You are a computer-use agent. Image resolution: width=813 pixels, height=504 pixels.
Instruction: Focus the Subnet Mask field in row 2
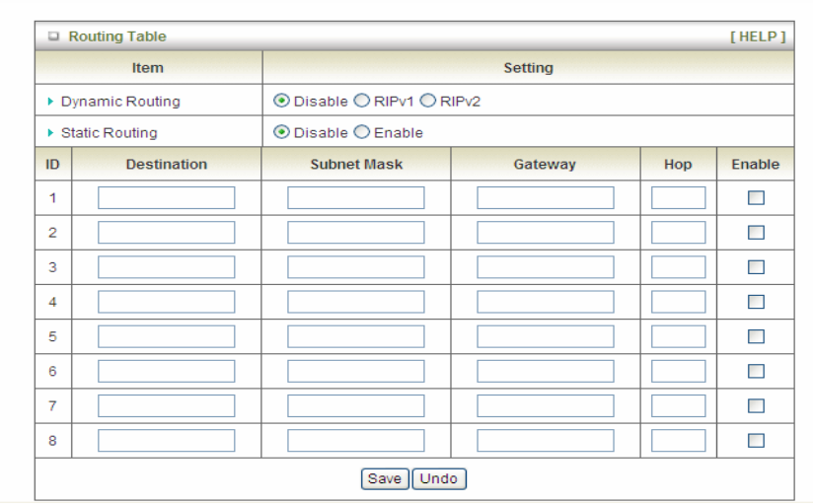pos(355,233)
